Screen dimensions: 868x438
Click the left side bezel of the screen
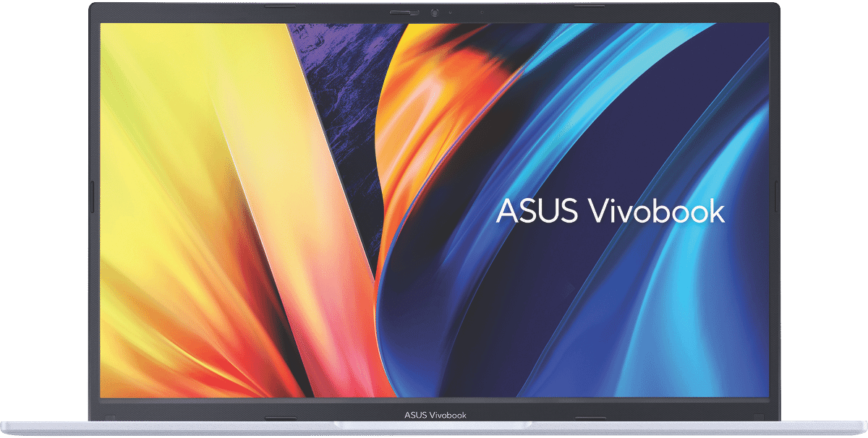point(93,217)
